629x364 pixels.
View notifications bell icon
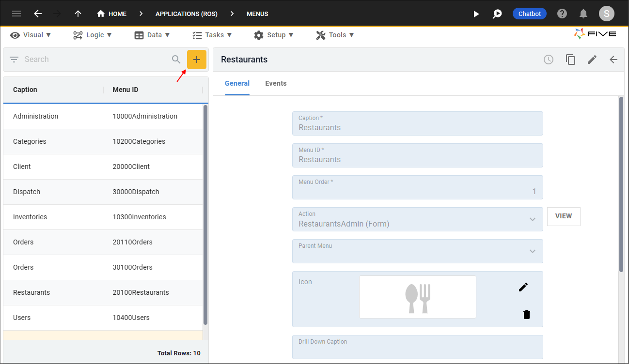pos(583,14)
